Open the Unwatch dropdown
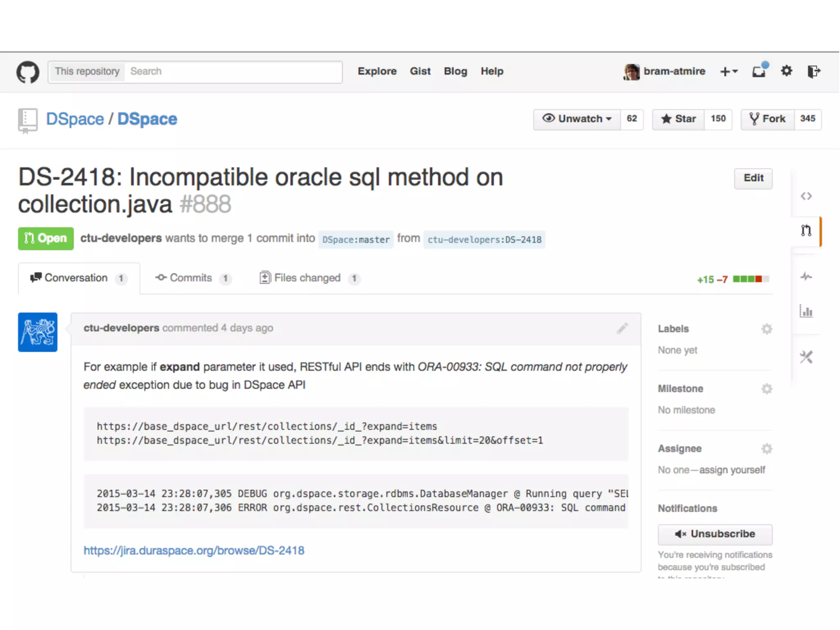840x630 pixels. [577, 119]
